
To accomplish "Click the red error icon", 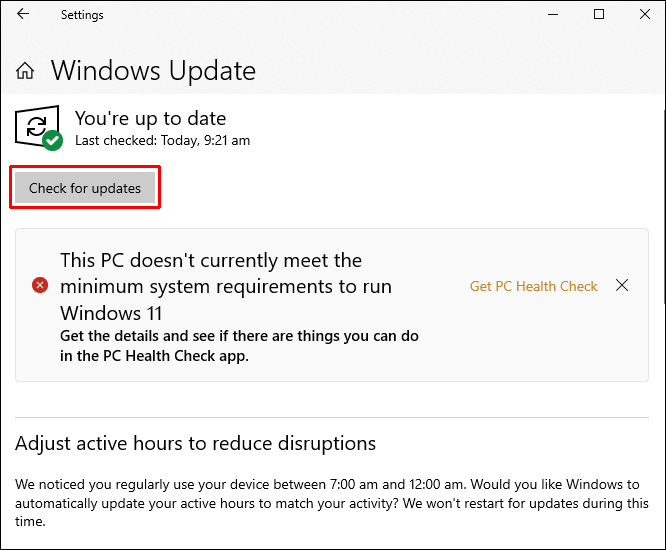I will coord(40,286).
